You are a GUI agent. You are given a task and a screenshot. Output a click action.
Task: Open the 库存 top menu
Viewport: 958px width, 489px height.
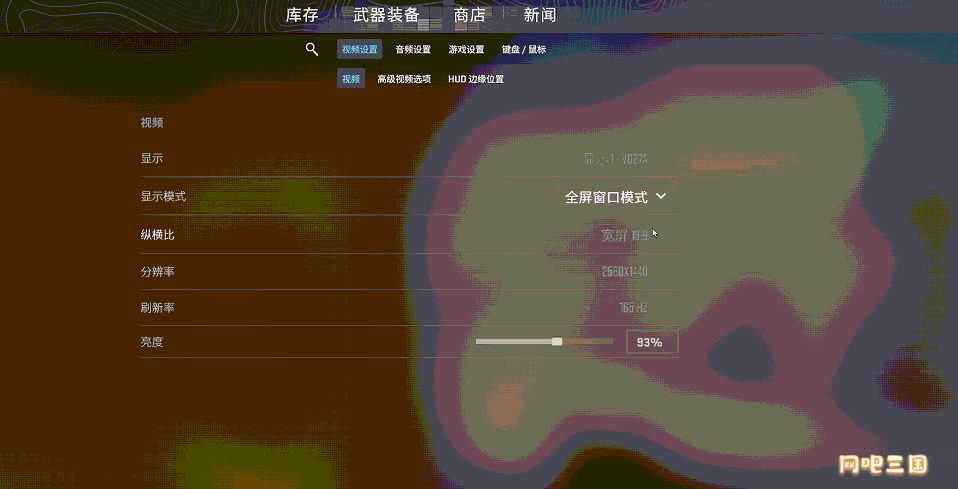coord(302,15)
